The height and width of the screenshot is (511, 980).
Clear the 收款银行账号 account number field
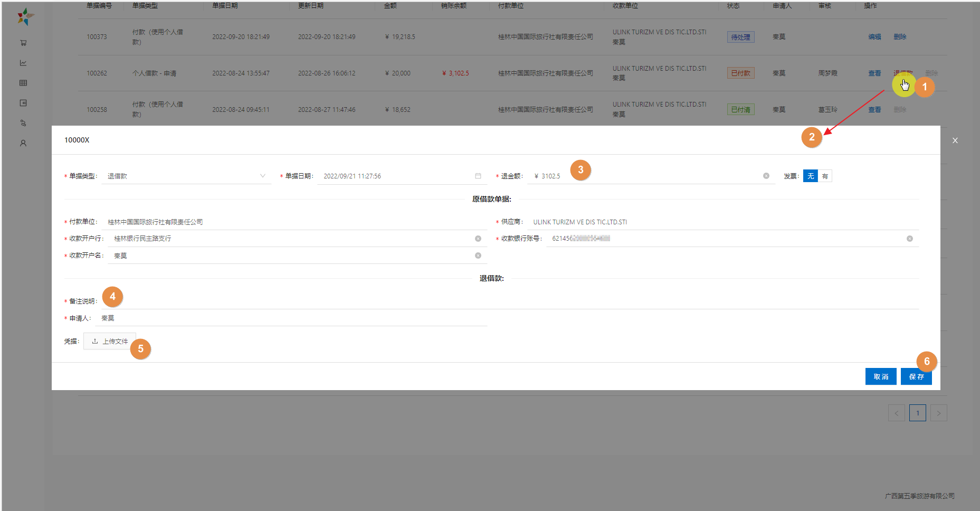coord(909,239)
